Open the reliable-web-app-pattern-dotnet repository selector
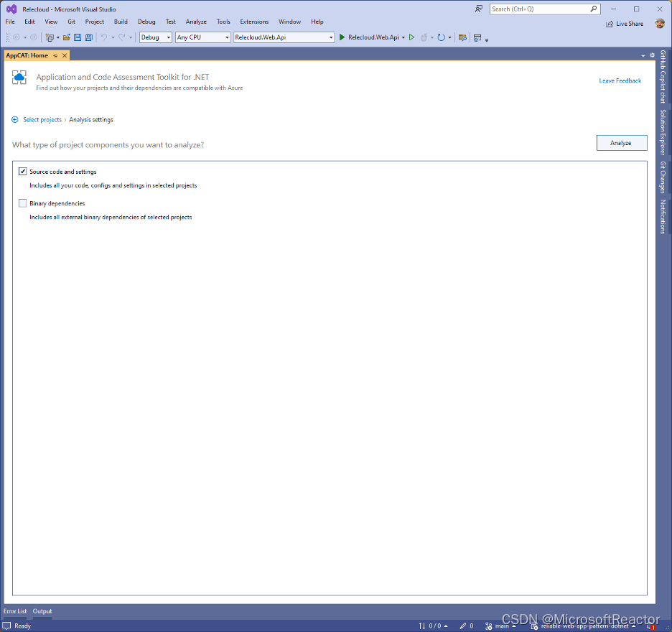Image resolution: width=672 pixels, height=632 pixels. tap(583, 626)
